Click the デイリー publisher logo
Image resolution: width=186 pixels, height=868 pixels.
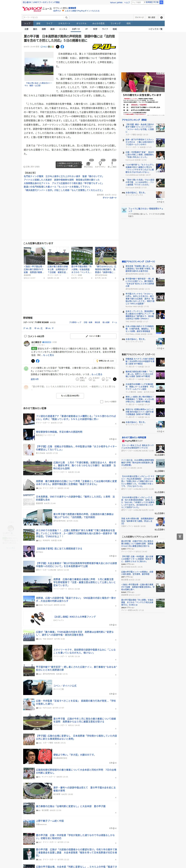tap(104, 47)
